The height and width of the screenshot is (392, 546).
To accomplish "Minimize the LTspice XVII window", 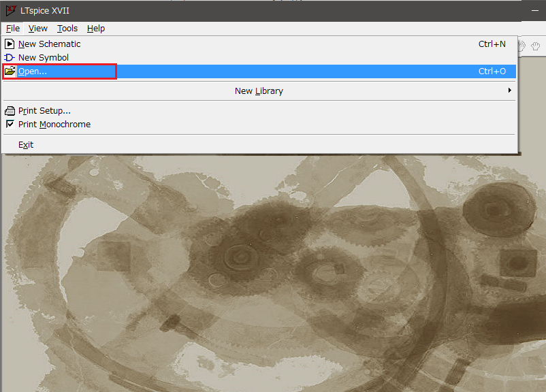I will click(535, 11).
